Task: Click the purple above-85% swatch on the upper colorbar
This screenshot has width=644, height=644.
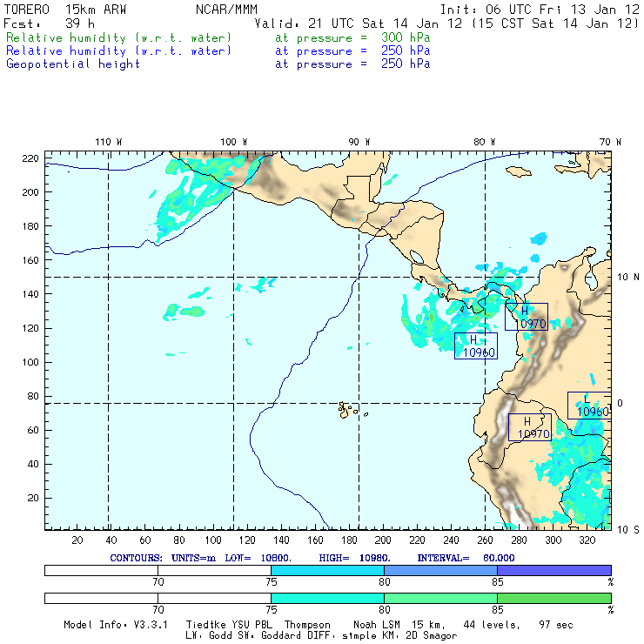Action: coord(554,570)
